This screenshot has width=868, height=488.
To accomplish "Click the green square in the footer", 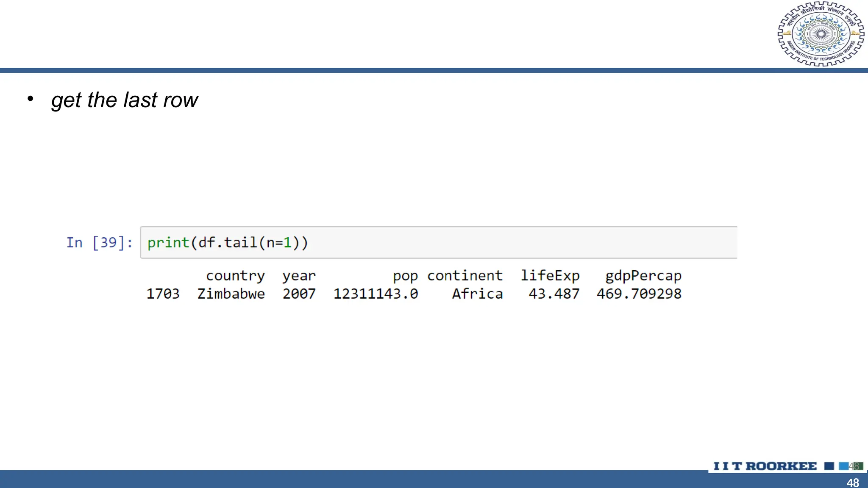I will click(x=859, y=466).
